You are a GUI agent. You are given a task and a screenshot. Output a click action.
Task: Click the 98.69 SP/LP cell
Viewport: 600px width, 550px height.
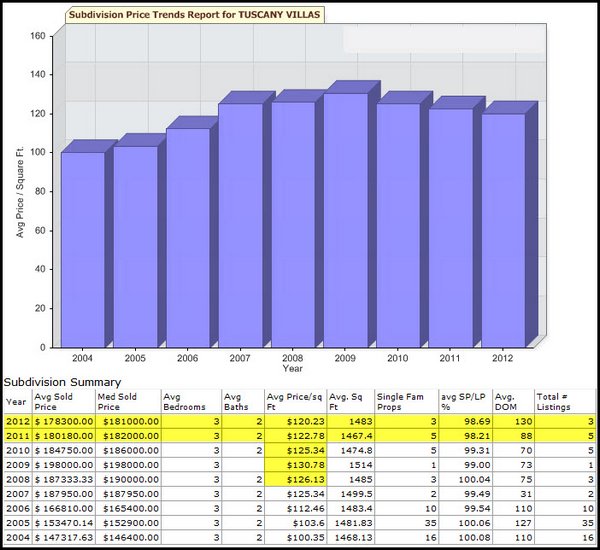point(465,421)
